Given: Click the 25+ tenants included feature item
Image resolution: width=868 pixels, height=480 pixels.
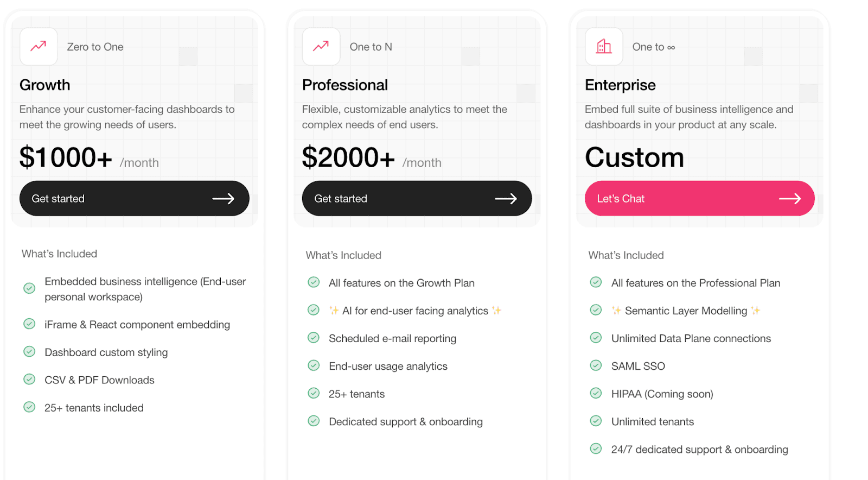Looking at the screenshot, I should (93, 407).
